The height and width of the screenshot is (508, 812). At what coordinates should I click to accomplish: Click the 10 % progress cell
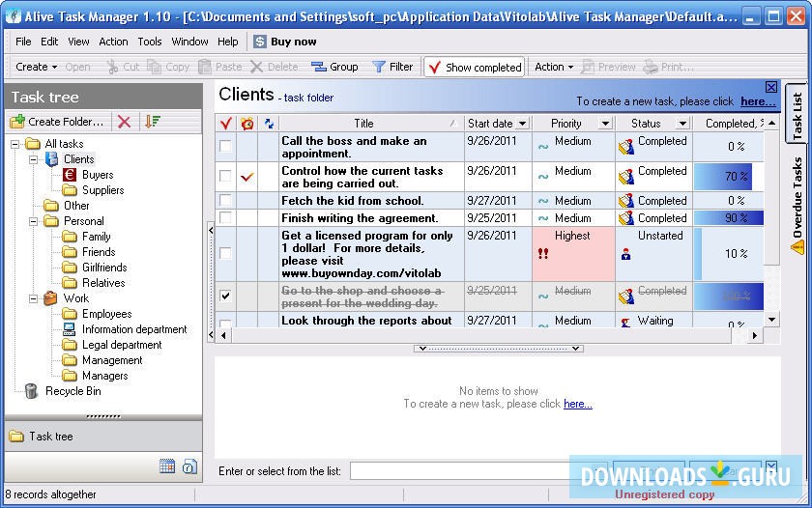pos(729,253)
